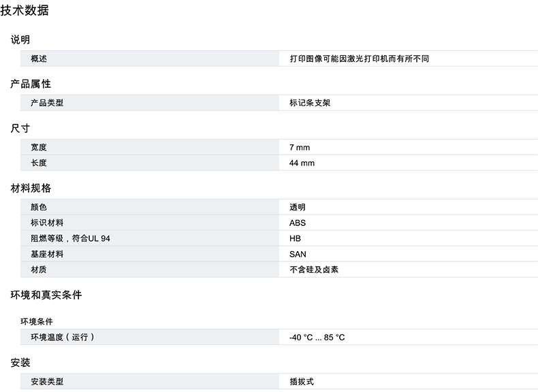Viewport: 538px width, 392px height.
Task: Click the 概述 row label
Action: (x=39, y=59)
